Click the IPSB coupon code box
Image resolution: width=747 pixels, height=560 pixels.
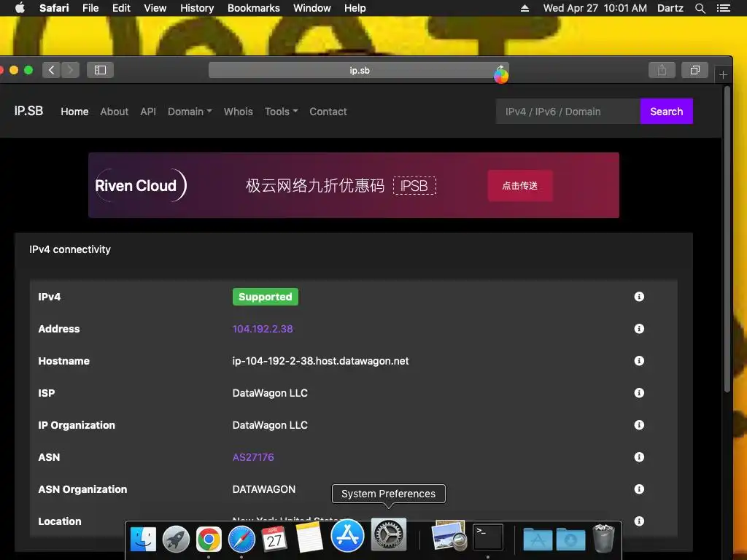pos(414,185)
